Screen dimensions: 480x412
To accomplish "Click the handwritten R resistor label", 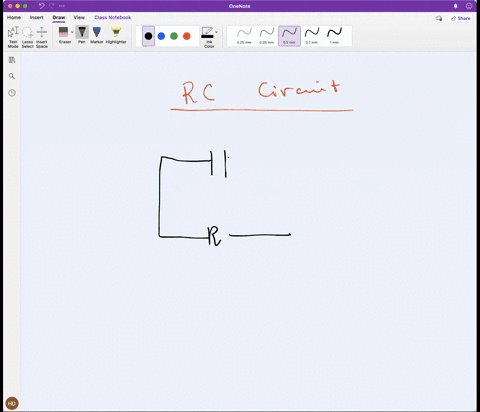I will pos(214,236).
